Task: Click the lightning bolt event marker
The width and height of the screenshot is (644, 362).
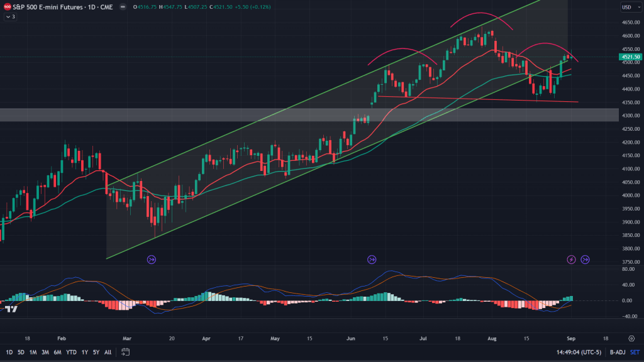Action: [571, 259]
